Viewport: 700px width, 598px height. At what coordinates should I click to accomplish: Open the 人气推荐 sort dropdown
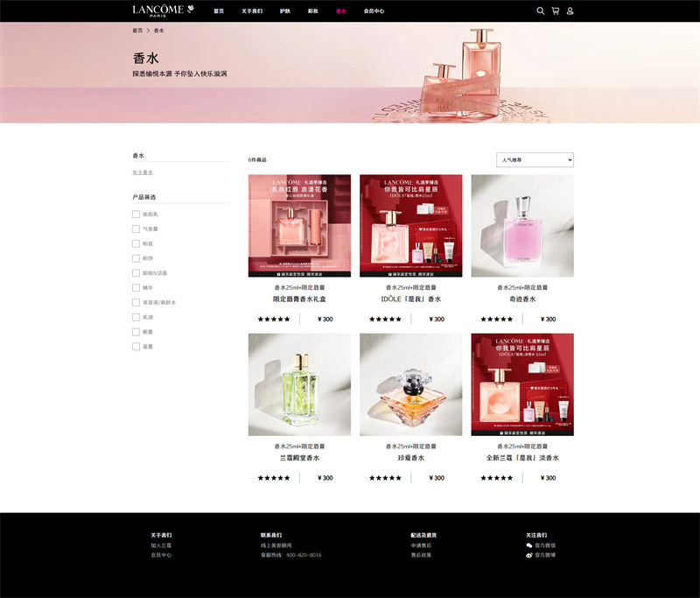point(535,160)
